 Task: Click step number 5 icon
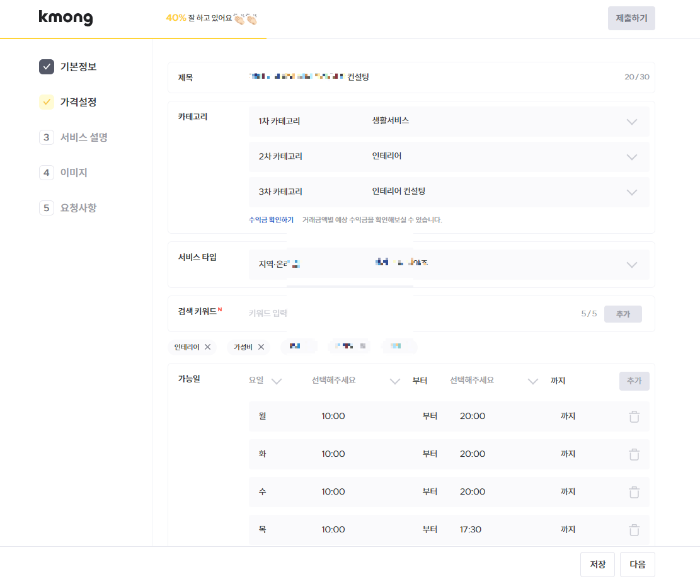46,208
